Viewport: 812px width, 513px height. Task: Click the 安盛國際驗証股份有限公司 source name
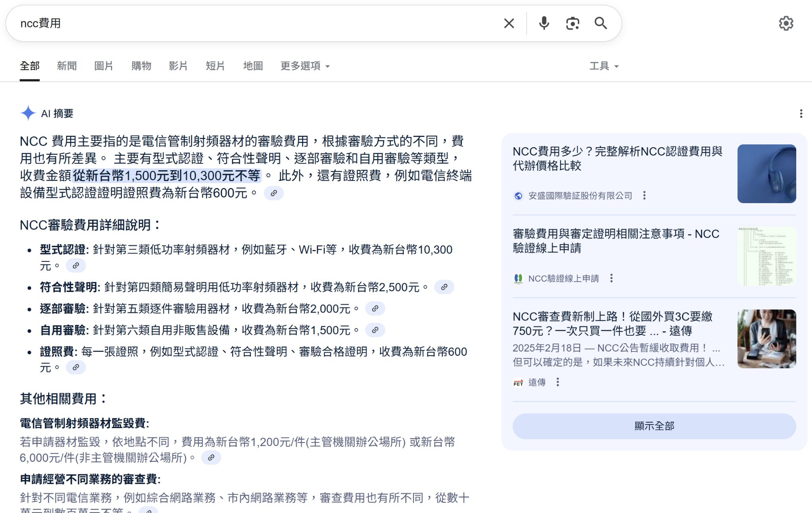coord(580,196)
